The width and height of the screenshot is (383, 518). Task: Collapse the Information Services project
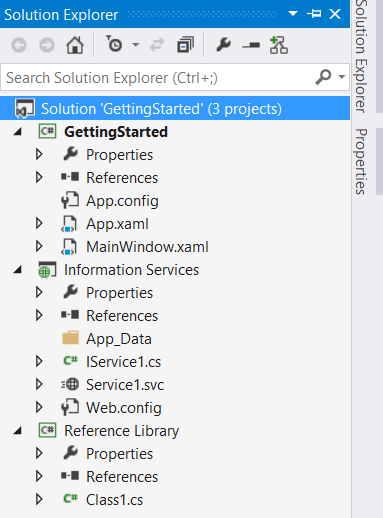(18, 270)
